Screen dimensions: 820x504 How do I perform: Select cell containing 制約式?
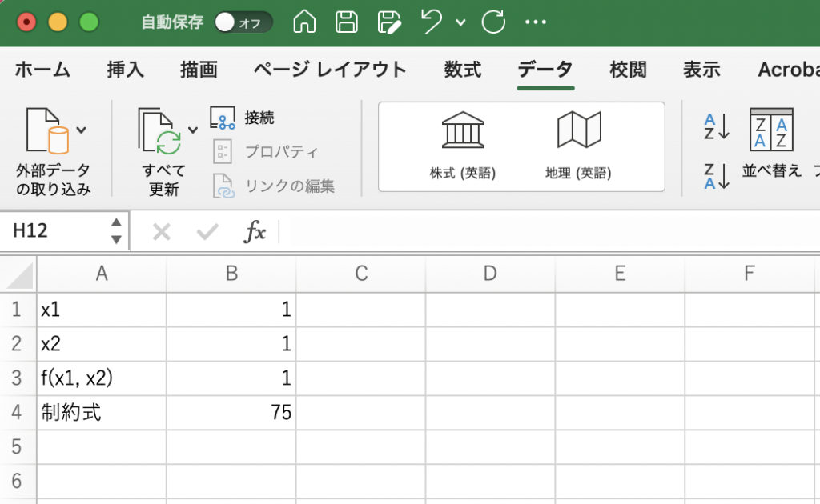tap(102, 413)
